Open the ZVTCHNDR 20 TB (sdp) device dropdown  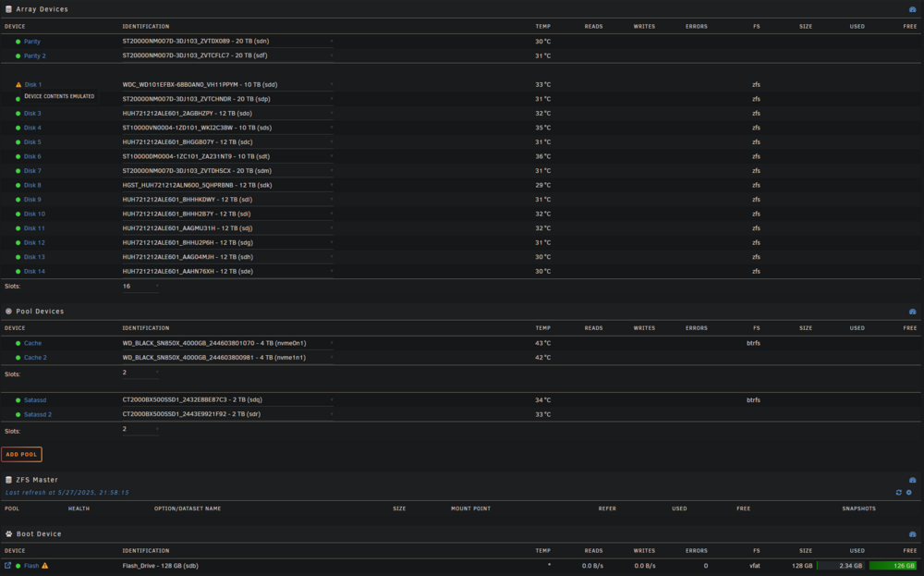point(227,99)
